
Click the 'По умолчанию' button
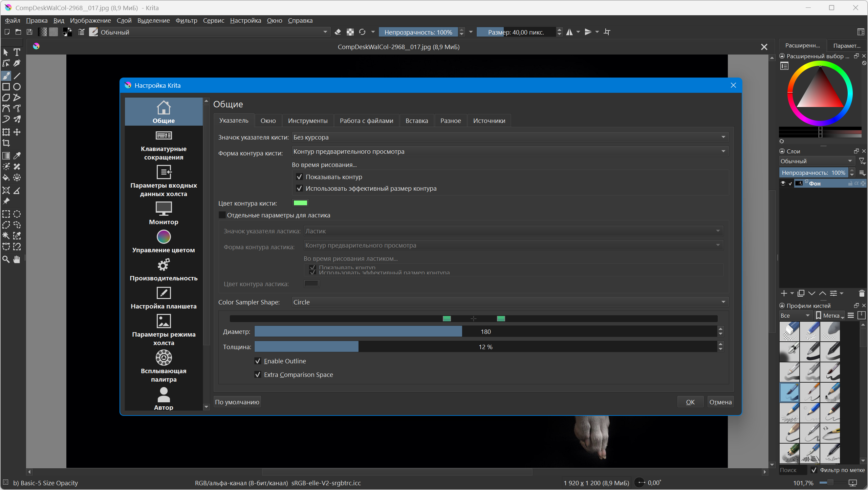pos(237,402)
